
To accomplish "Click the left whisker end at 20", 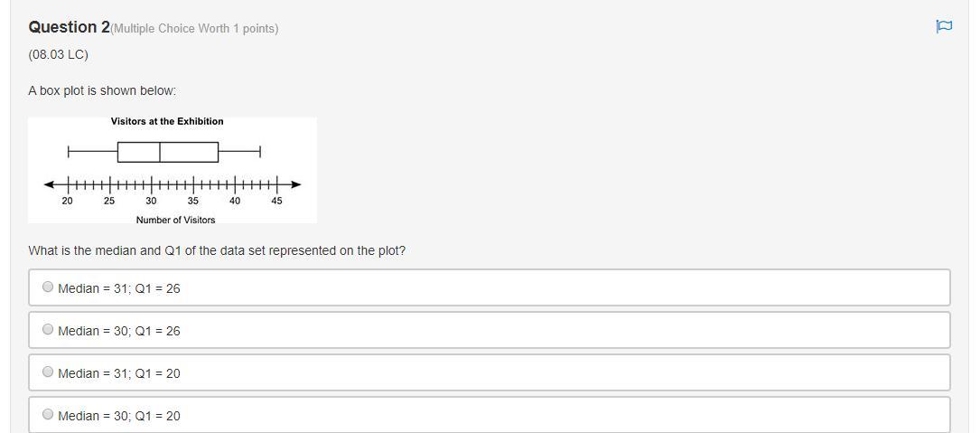I will [68, 152].
